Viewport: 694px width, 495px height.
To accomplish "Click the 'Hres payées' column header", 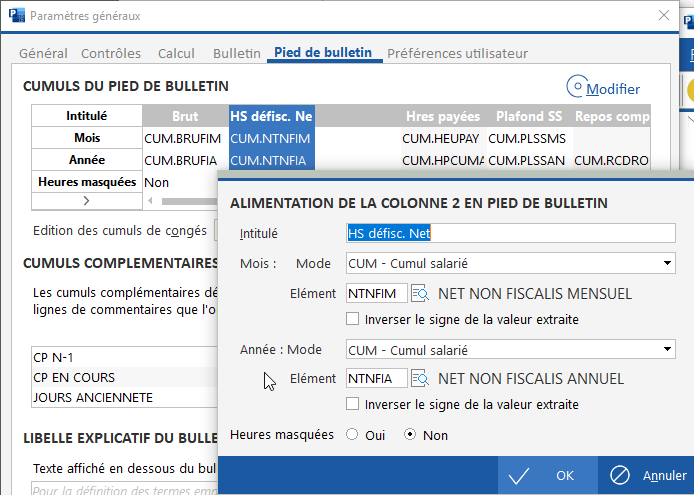I will 443,116.
